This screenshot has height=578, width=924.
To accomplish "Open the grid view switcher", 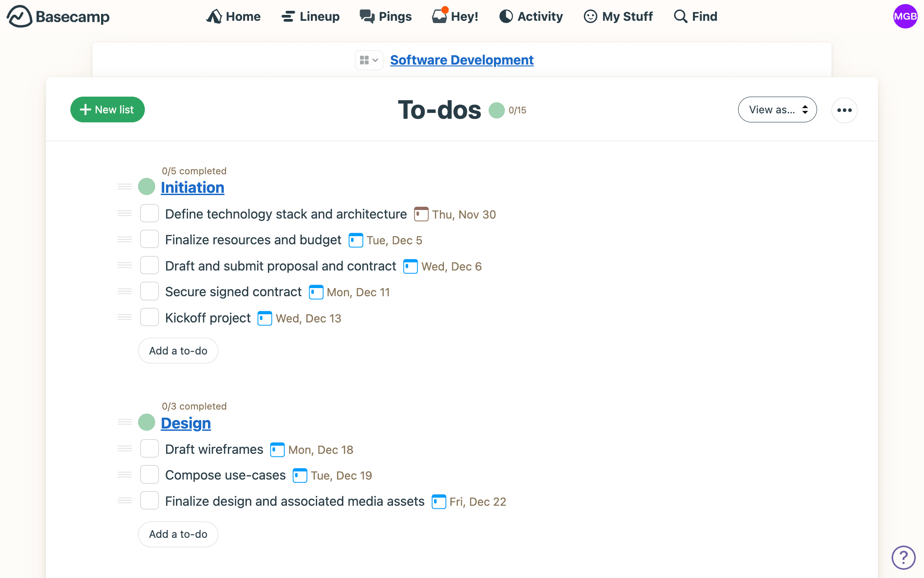I will coord(368,60).
